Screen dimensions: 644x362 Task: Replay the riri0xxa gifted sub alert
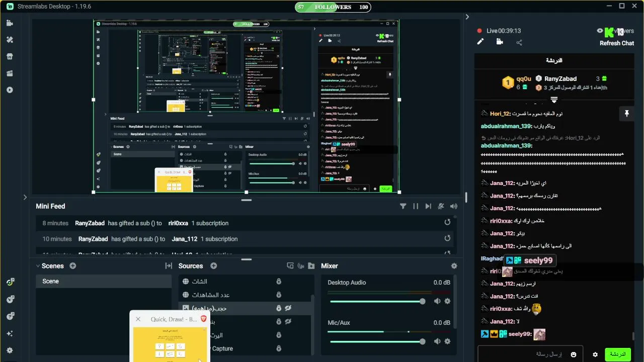447,223
